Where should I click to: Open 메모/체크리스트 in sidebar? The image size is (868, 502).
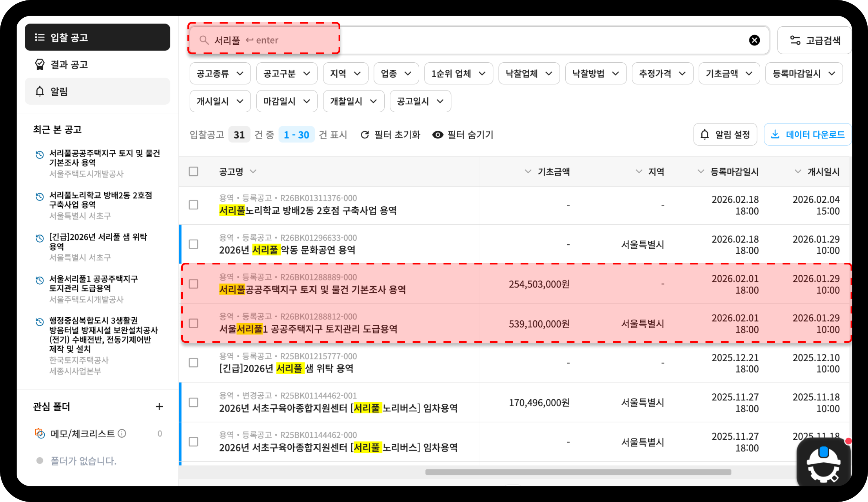point(82,433)
